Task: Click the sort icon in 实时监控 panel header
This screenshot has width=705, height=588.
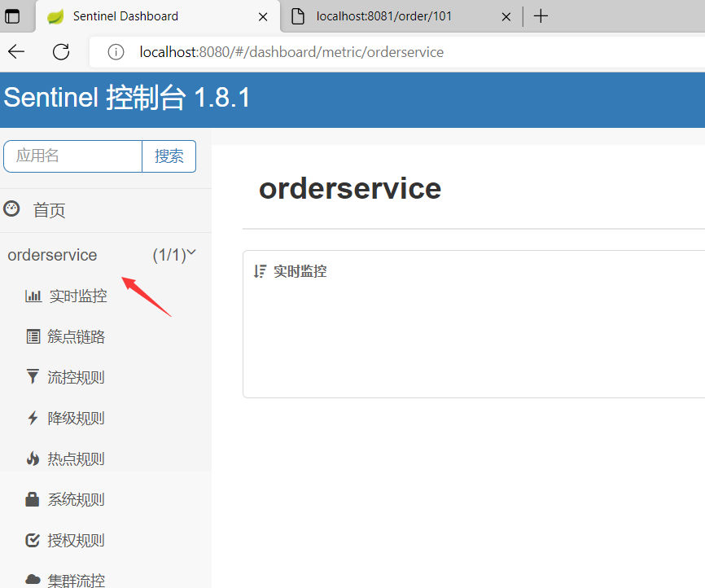Action: (260, 271)
